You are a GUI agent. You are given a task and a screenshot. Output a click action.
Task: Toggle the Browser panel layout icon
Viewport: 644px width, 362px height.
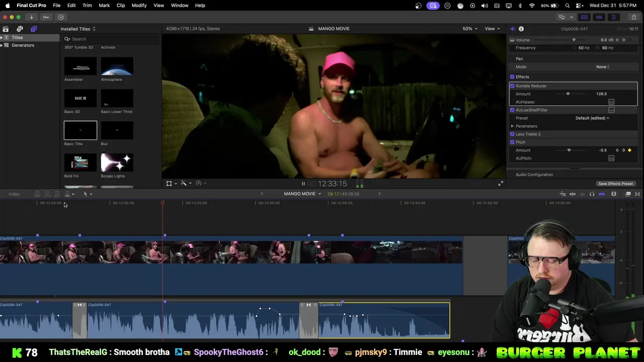584,17
